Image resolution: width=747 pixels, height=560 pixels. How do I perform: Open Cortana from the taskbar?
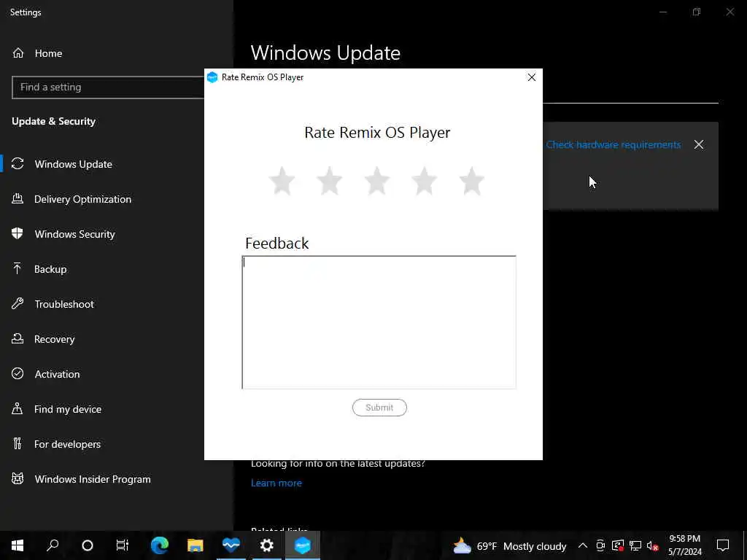[x=88, y=545]
